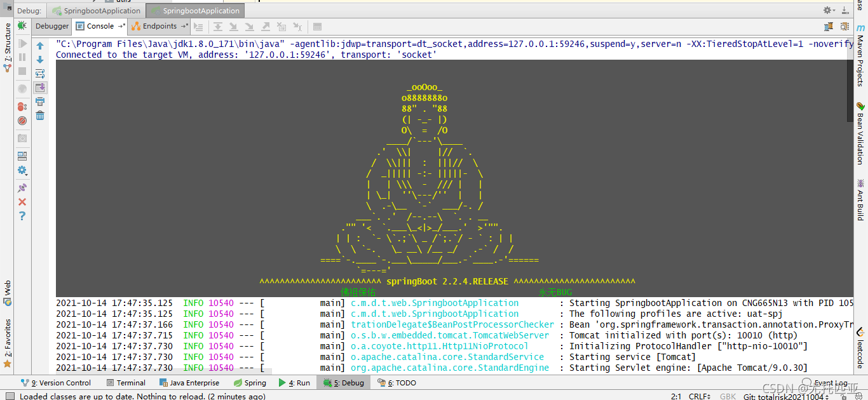
Task: Click Force Step Into icon
Action: [249, 27]
